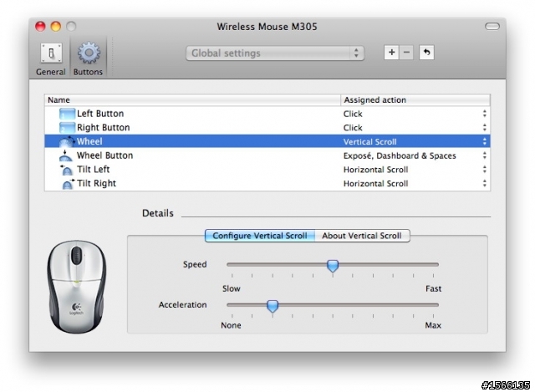Image resolution: width=535 pixels, height=392 pixels.
Task: Click the revert arrow button
Action: tap(426, 53)
